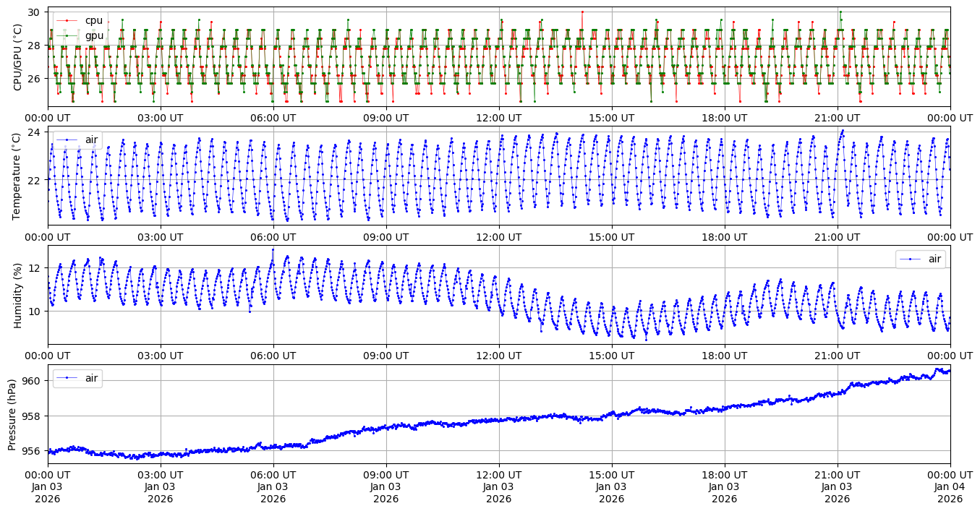This screenshot has width=980, height=511.
Task: Click the blue marker in Temperature legend
Action: [67, 139]
